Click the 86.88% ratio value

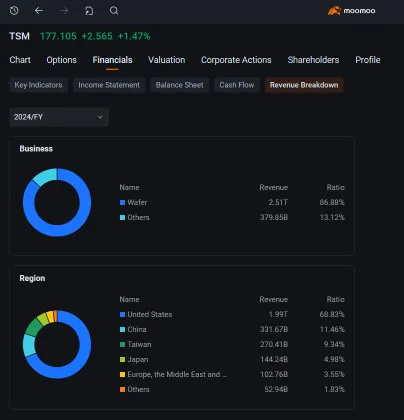point(332,202)
